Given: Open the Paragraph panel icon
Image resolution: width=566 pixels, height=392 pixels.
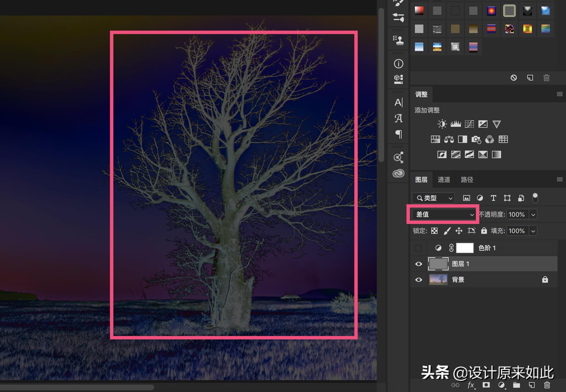Looking at the screenshot, I should click(x=398, y=134).
